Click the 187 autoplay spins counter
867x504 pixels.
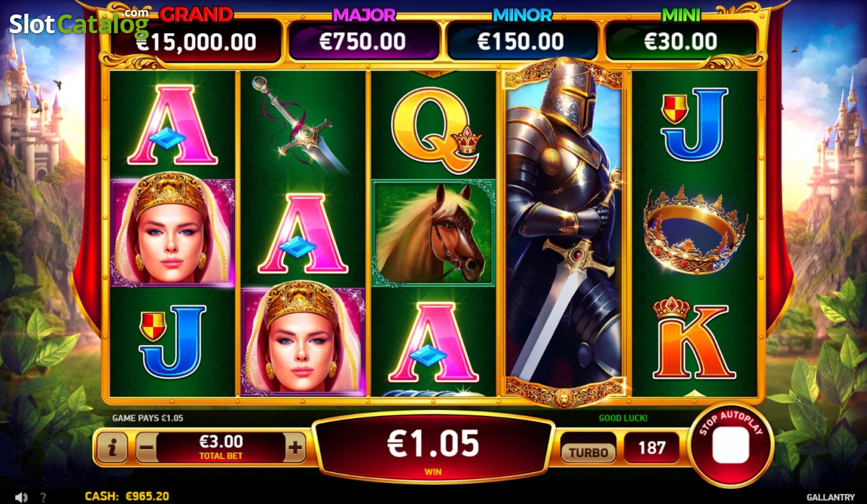[652, 448]
